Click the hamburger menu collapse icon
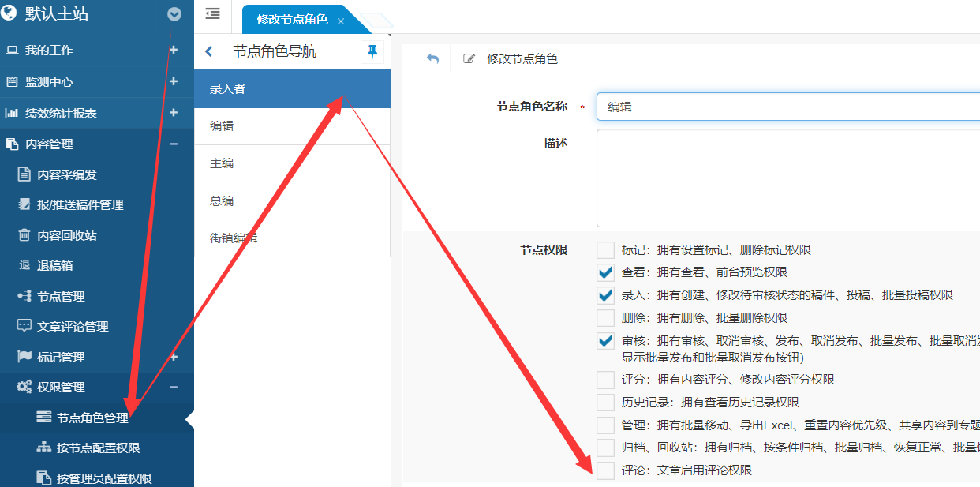This screenshot has width=980, height=487. pos(212,13)
